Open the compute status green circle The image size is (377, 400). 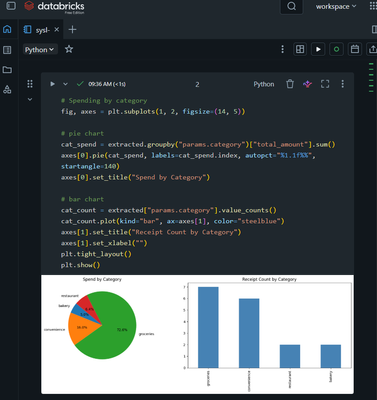(x=336, y=49)
